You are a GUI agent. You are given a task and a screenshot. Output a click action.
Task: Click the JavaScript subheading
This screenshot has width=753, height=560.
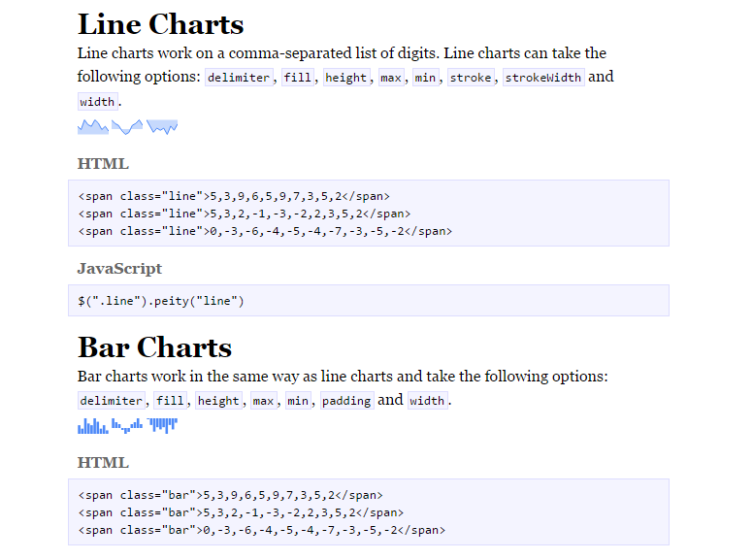[x=119, y=269]
